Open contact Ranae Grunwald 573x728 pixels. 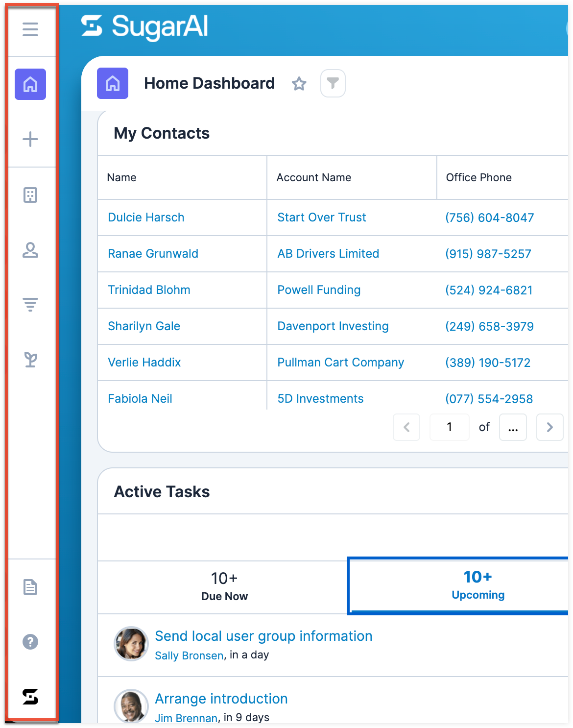click(x=153, y=254)
